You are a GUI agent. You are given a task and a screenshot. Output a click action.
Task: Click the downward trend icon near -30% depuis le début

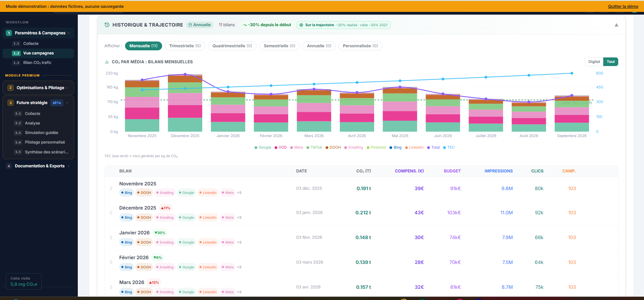(x=245, y=25)
